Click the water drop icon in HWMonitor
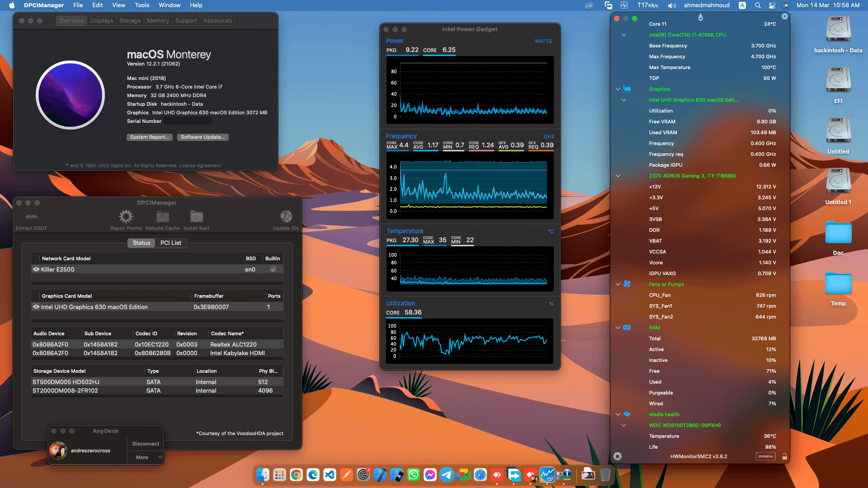Viewport: 868px width, 488px height. [x=701, y=17]
